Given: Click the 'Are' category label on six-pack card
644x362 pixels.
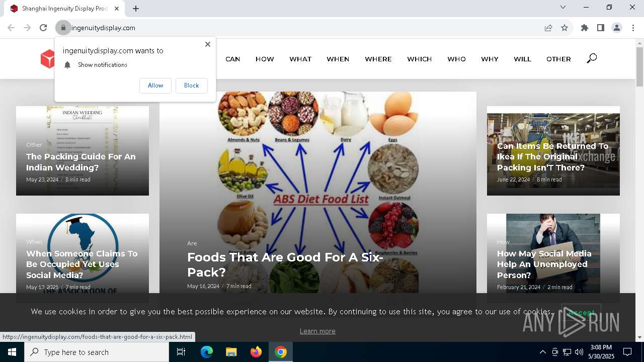Looking at the screenshot, I should (192, 243).
